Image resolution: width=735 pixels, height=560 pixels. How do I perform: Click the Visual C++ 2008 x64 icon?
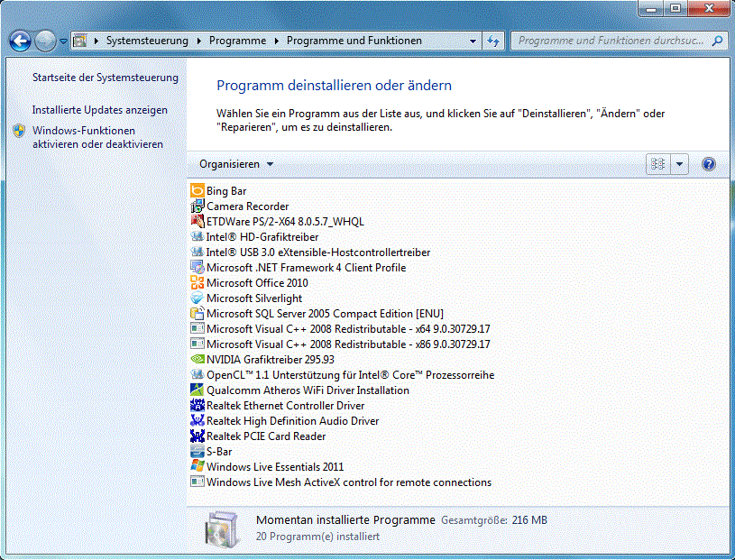(198, 328)
